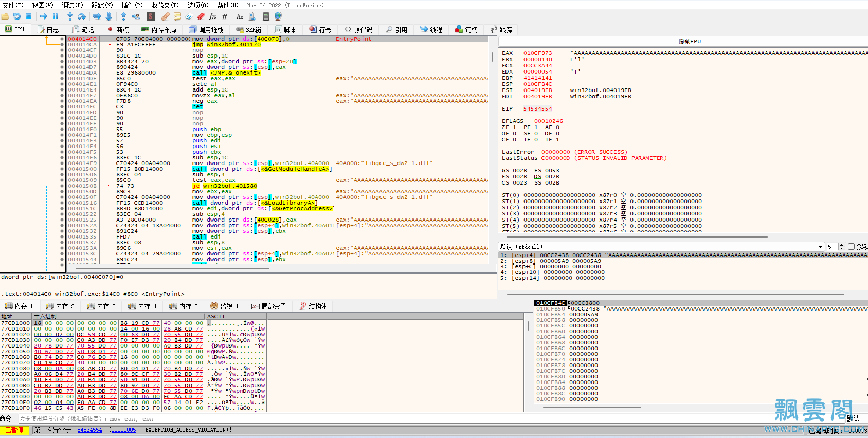Open the 选项(O) menu
Image resolution: width=868 pixels, height=438 pixels.
point(198,5)
